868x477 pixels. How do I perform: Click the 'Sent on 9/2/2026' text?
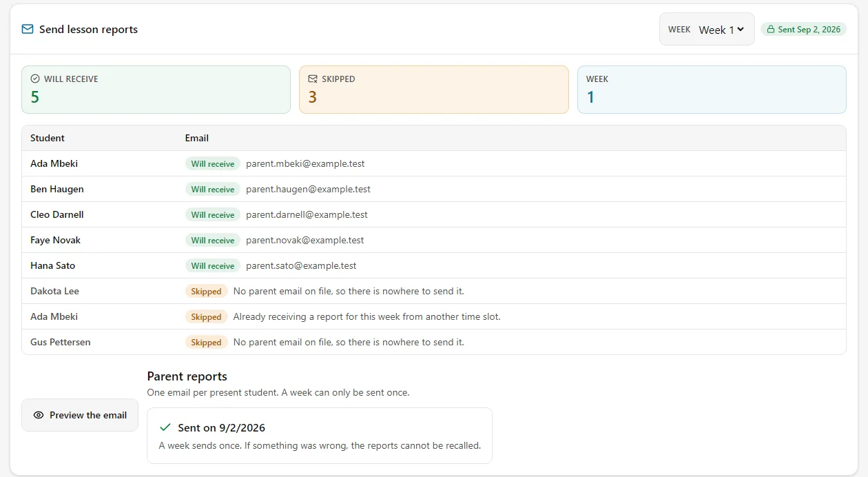221,428
